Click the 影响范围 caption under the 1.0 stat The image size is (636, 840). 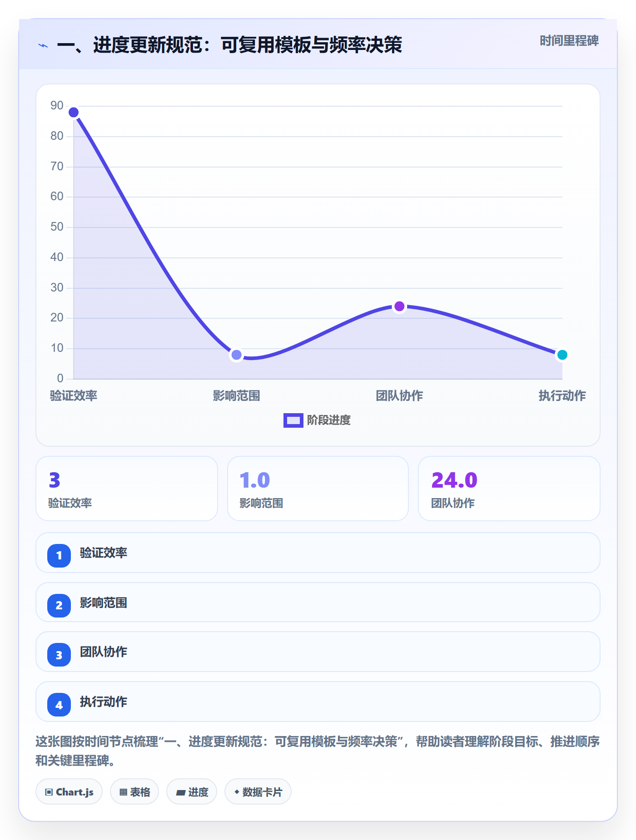261,503
